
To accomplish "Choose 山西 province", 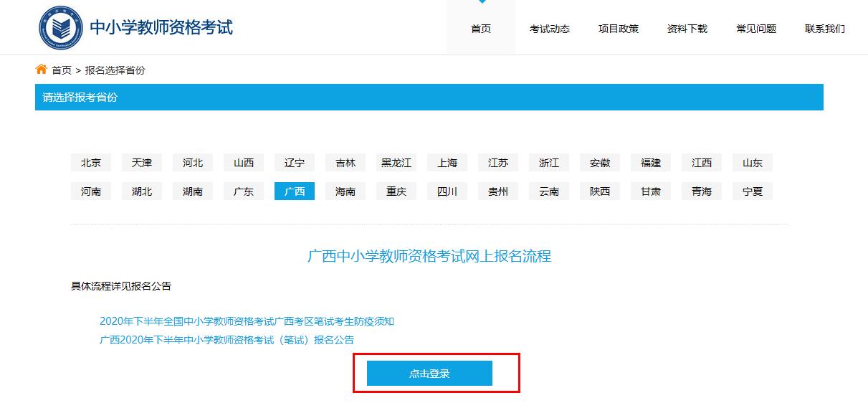I will (x=244, y=163).
